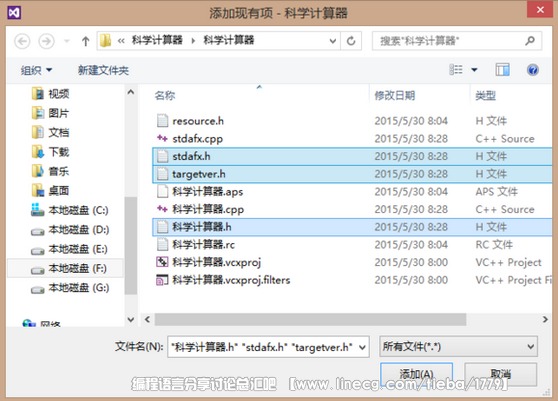The image size is (558, 401).
Task: Click the magnifier search icon
Action: coord(530,41)
